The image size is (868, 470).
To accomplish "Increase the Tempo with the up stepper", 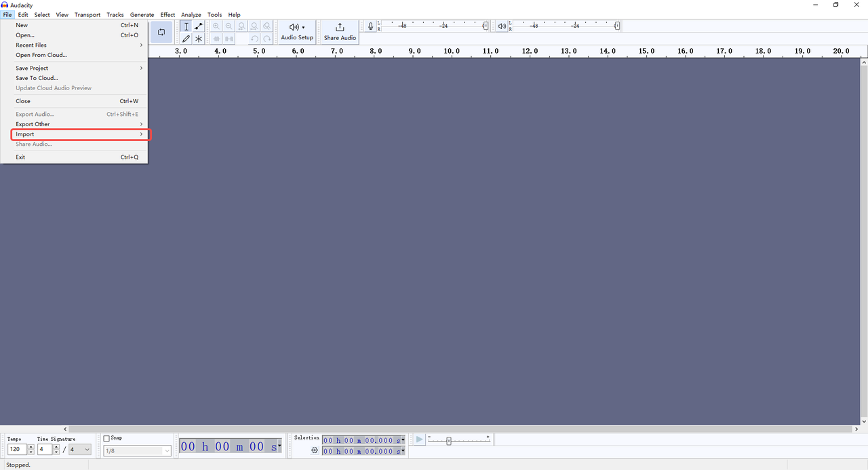I will coord(31,447).
